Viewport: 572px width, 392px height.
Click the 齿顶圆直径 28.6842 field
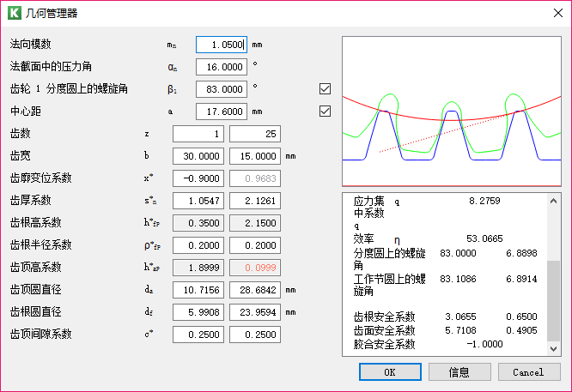[255, 290]
